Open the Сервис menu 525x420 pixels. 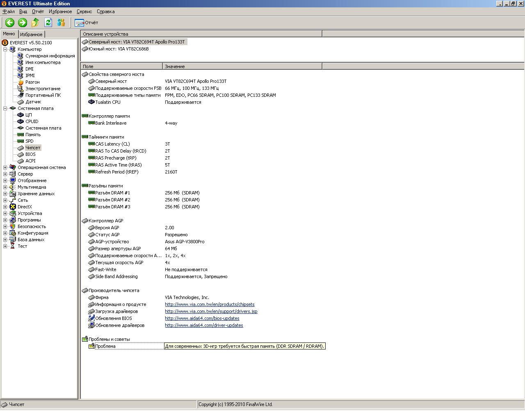tap(84, 11)
